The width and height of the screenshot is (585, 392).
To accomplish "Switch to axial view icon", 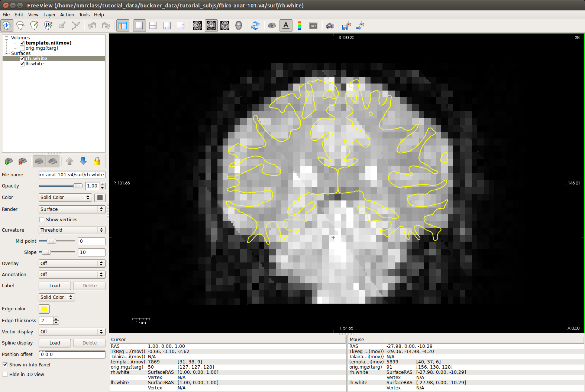I will click(x=225, y=26).
